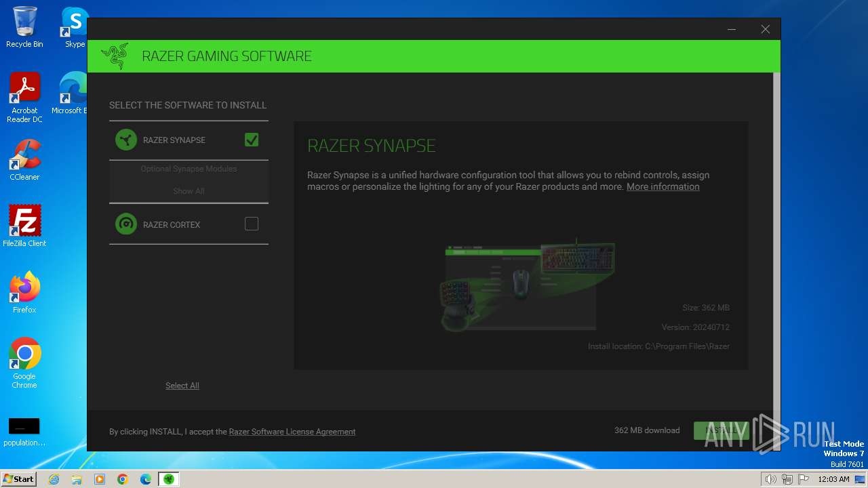Open Action Center flag tray icon
868x488 pixels.
pos(804,479)
